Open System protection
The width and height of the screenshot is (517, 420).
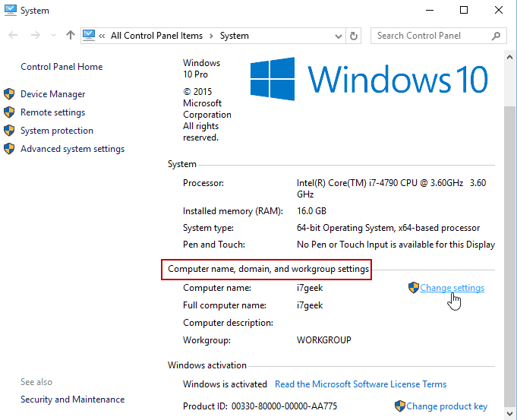pos(57,131)
